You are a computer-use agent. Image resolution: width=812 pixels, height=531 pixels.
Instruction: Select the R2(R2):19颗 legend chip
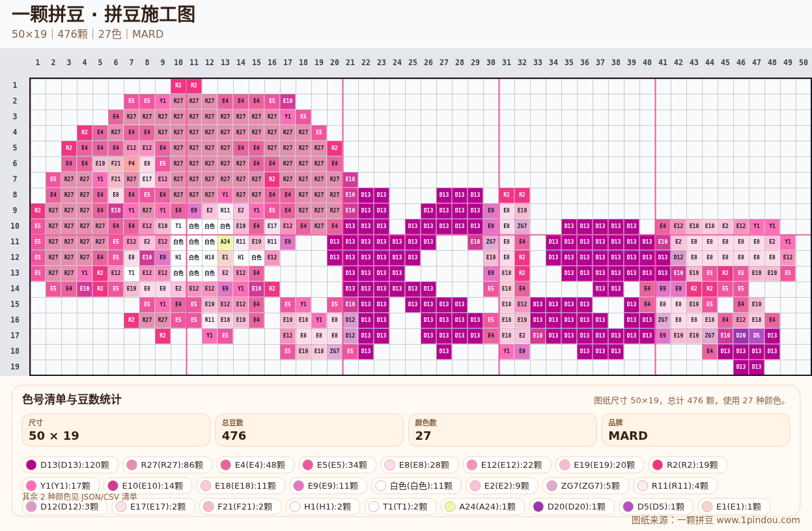[688, 465]
